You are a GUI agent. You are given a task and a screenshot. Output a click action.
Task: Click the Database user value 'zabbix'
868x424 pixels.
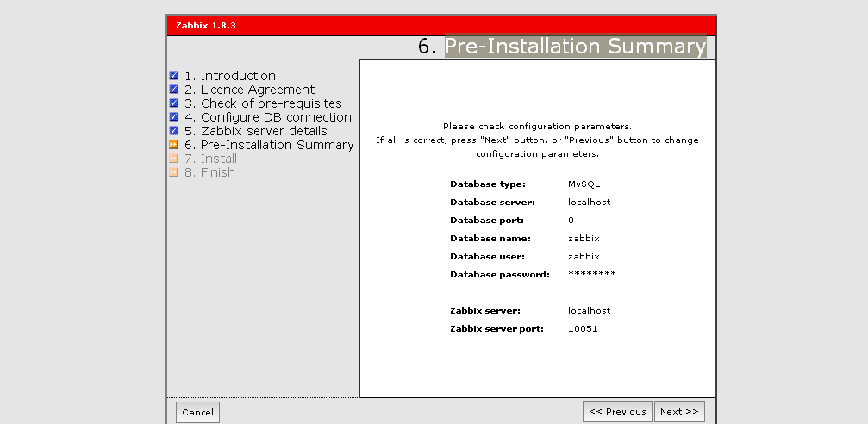[584, 257]
